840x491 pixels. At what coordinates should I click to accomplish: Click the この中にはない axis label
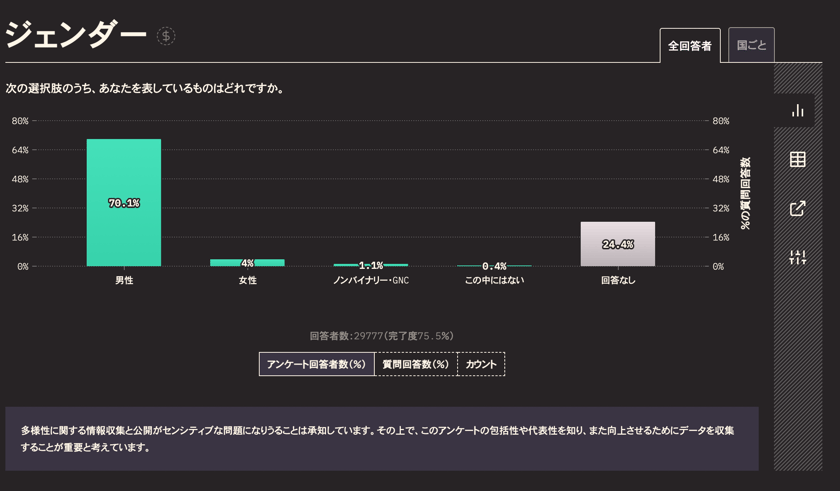(x=494, y=280)
